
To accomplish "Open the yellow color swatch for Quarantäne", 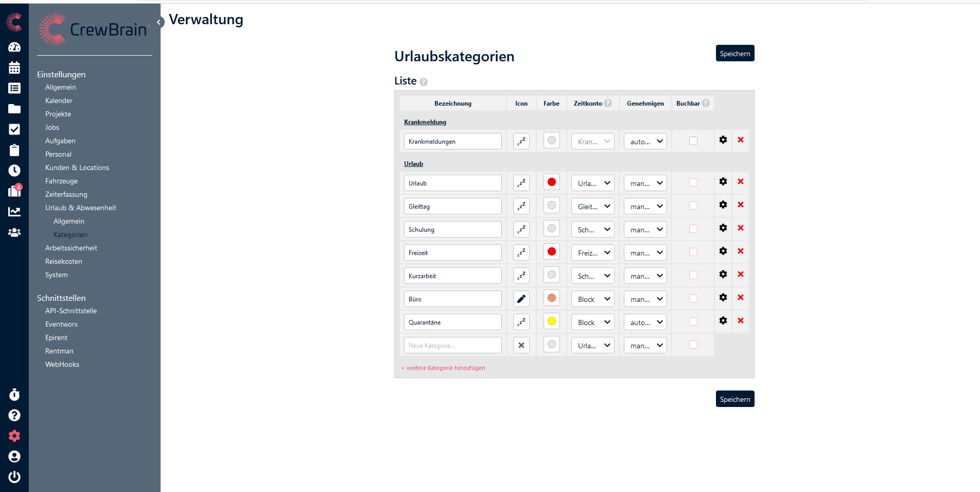I will (551, 321).
